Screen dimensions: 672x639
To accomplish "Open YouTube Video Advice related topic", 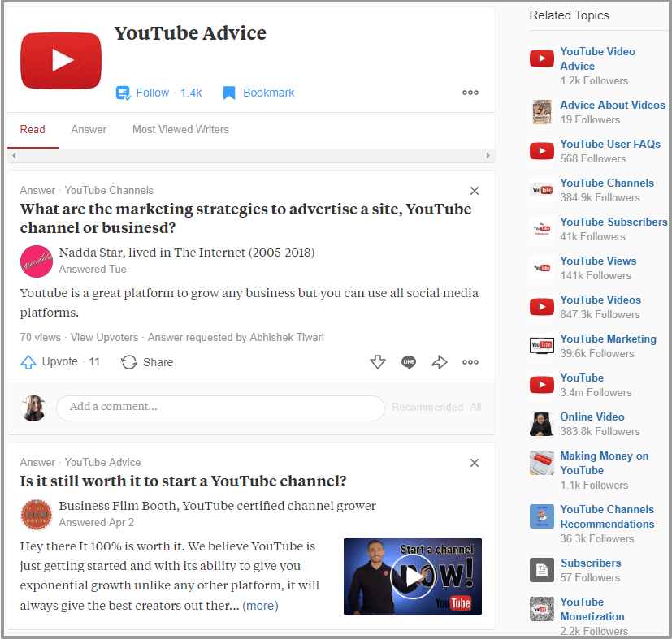I will coord(597,58).
